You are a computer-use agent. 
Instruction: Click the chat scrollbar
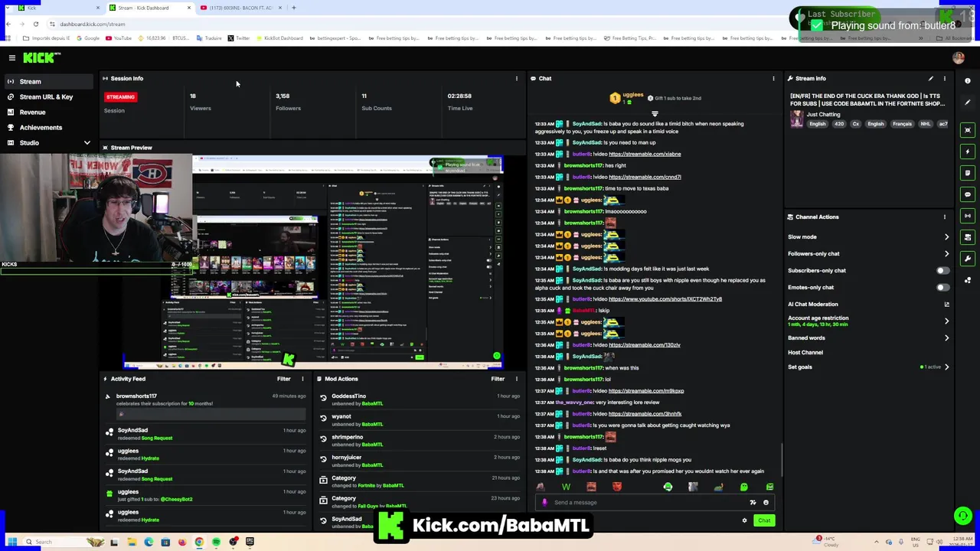[x=782, y=458]
